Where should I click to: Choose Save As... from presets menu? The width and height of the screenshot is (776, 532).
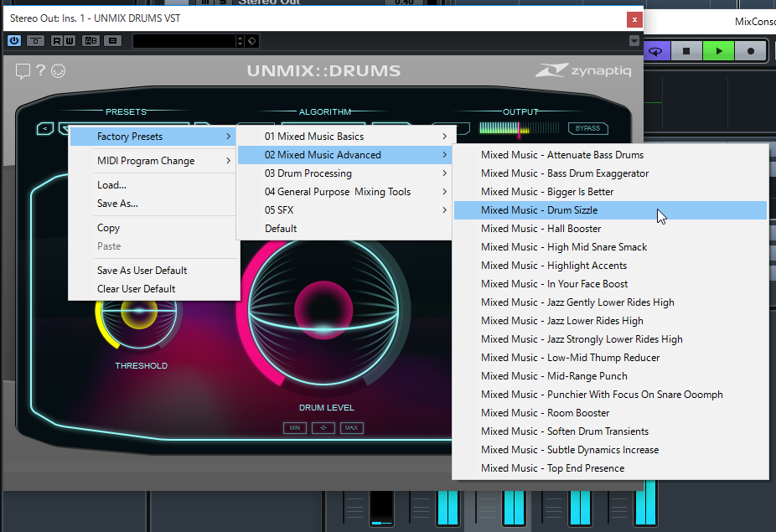click(x=153, y=204)
